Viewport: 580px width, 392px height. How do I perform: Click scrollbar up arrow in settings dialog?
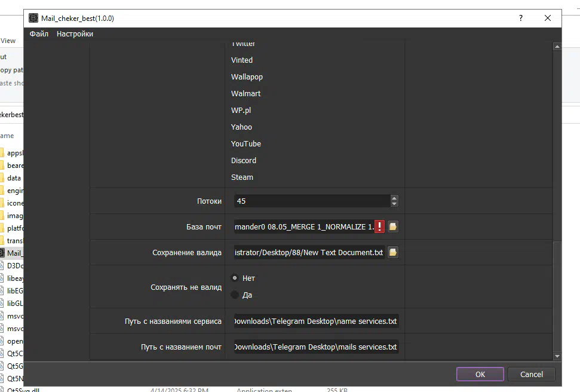click(x=557, y=47)
